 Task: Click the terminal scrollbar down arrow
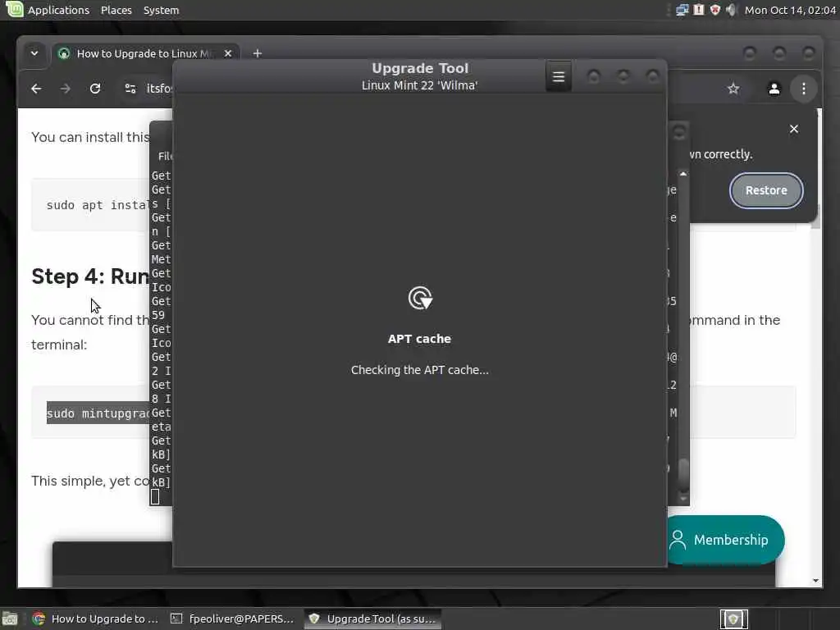click(x=683, y=499)
